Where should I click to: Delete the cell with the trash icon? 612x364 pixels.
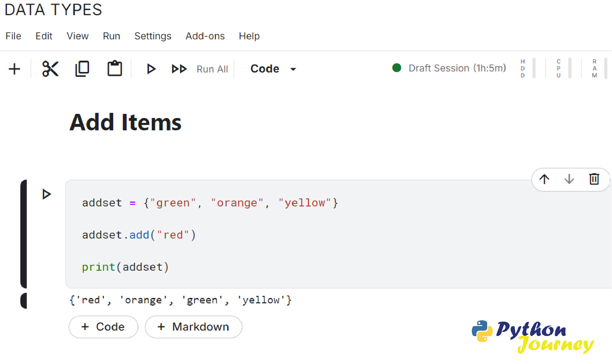tap(594, 179)
